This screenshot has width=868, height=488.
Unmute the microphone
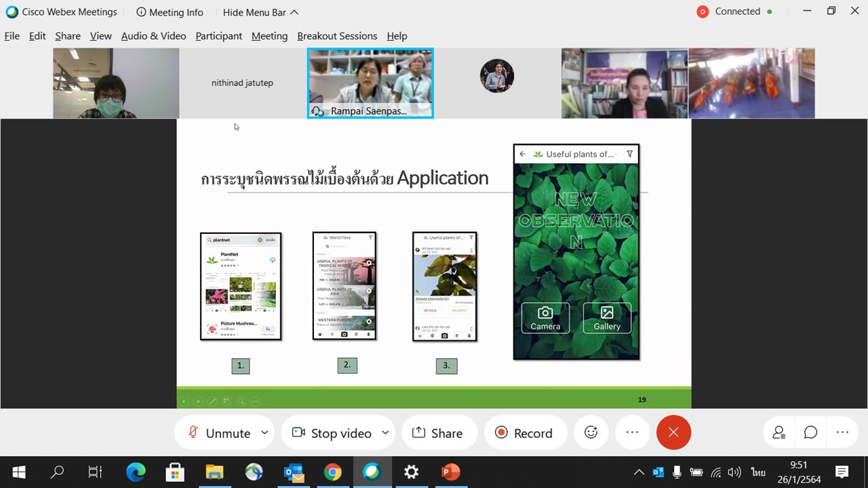(x=218, y=433)
